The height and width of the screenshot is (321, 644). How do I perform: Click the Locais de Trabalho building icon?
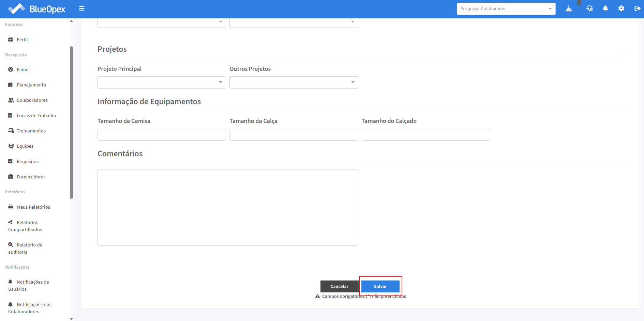tap(10, 115)
